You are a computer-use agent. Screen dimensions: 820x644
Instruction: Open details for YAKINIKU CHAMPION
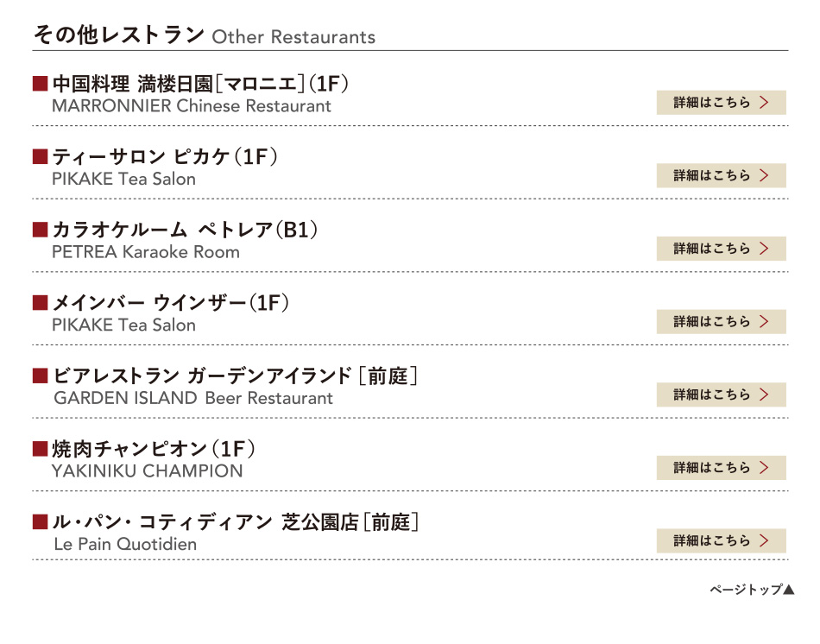coord(721,468)
